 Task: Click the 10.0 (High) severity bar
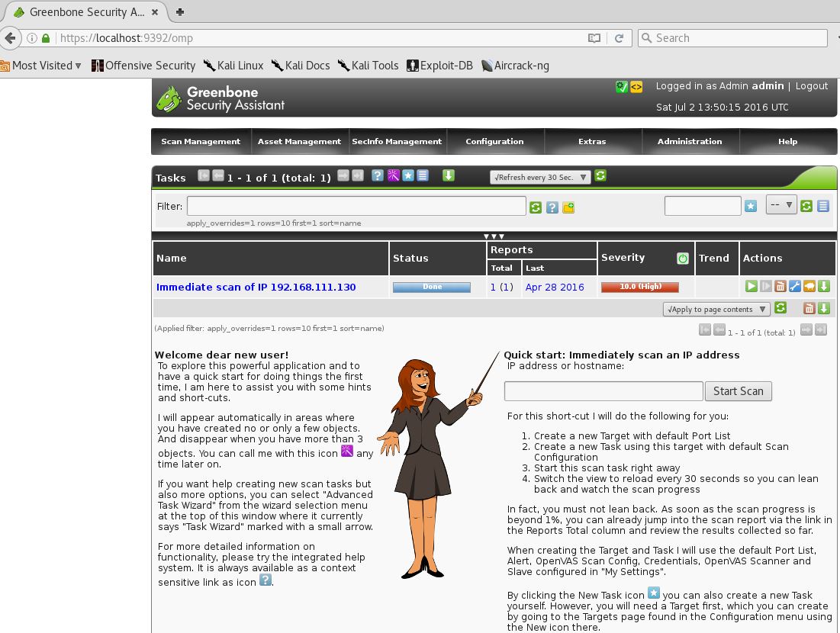[640, 287]
